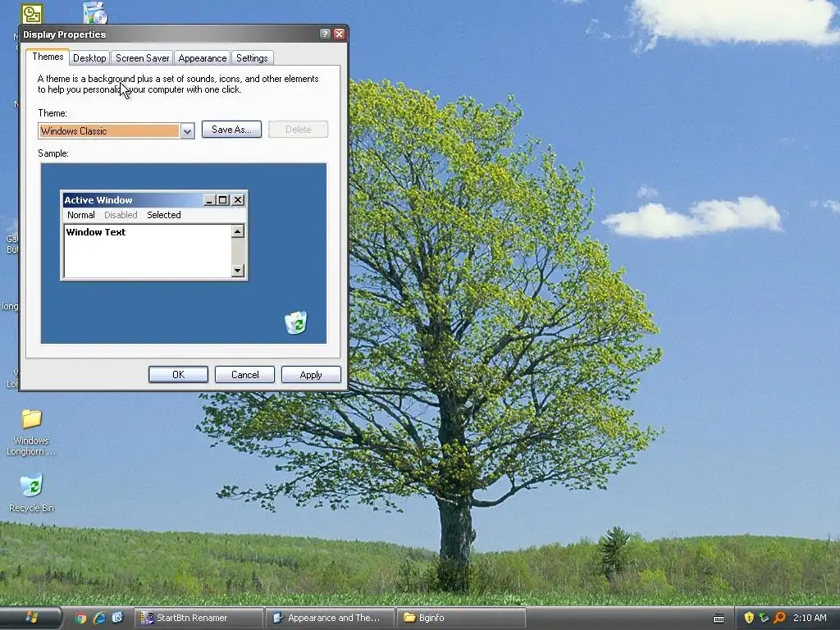
Task: Open the Windows Longhorn folder on desktop
Action: point(31,432)
